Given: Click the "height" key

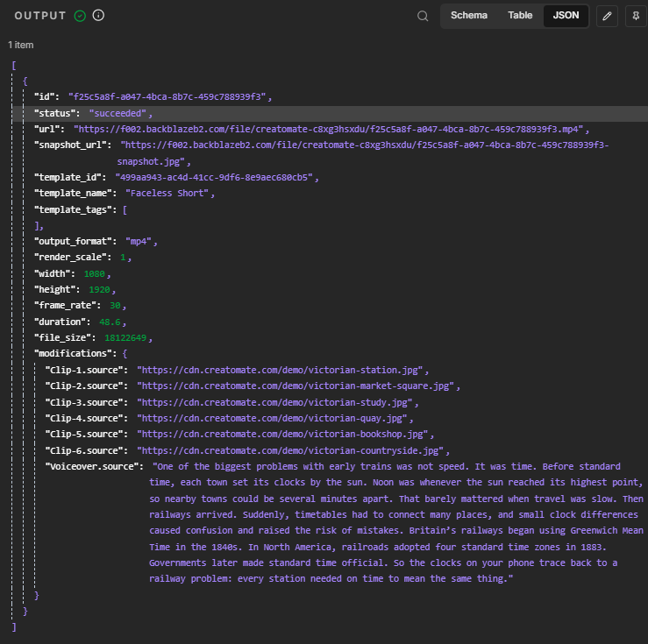Looking at the screenshot, I should [x=55, y=289].
